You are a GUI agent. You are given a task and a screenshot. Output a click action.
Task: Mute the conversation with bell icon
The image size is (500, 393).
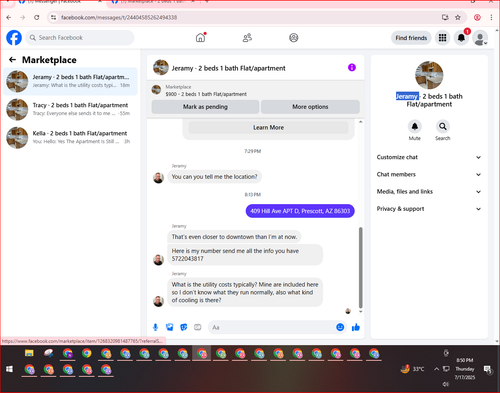click(415, 126)
